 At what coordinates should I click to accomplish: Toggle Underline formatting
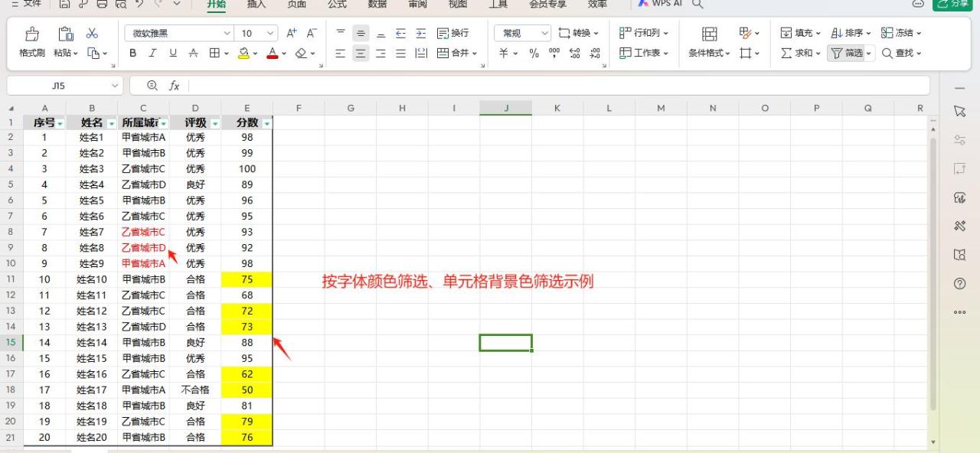click(173, 54)
